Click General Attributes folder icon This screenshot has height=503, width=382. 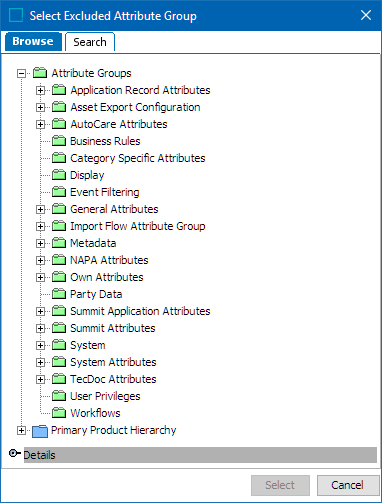(x=59, y=209)
